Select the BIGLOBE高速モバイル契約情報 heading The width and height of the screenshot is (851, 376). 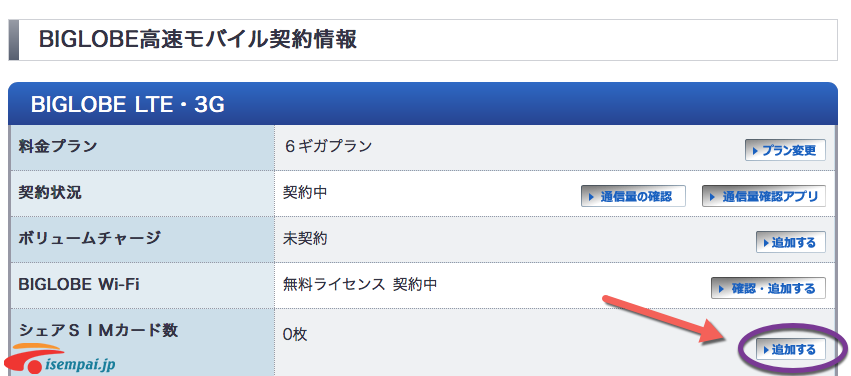coord(198,40)
